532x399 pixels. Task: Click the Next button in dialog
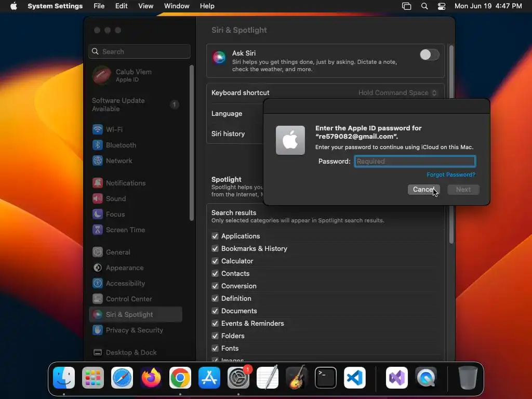pyautogui.click(x=463, y=190)
